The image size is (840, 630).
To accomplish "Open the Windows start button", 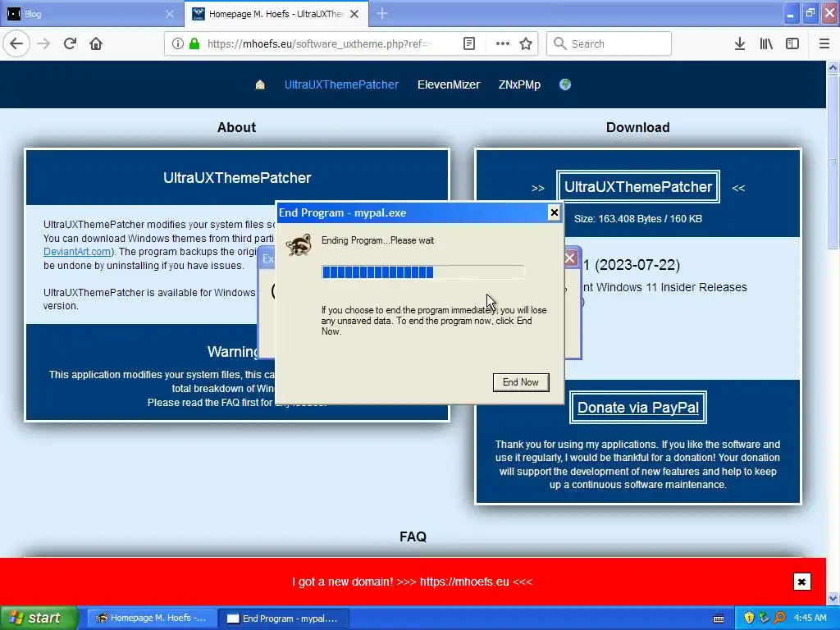I will tap(39, 619).
